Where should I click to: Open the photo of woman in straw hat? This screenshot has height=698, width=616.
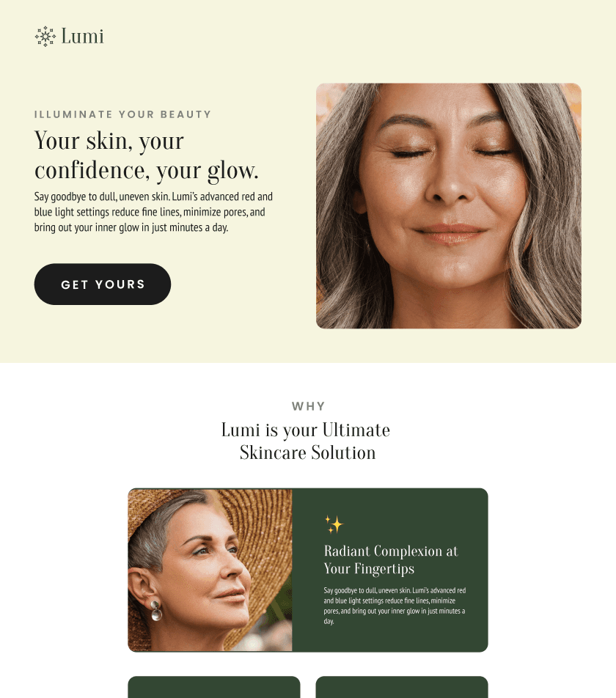click(x=210, y=570)
